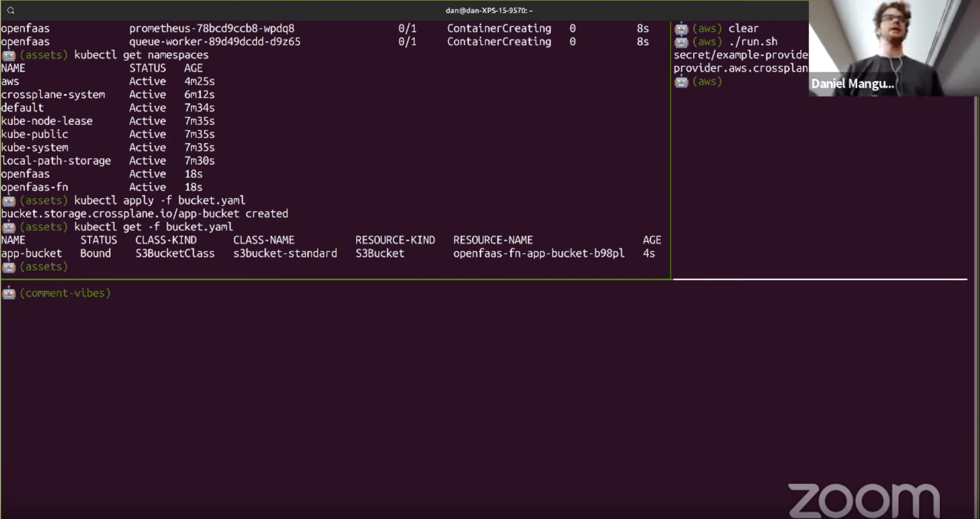Expand the app-bucket resource details row

pyautogui.click(x=31, y=253)
